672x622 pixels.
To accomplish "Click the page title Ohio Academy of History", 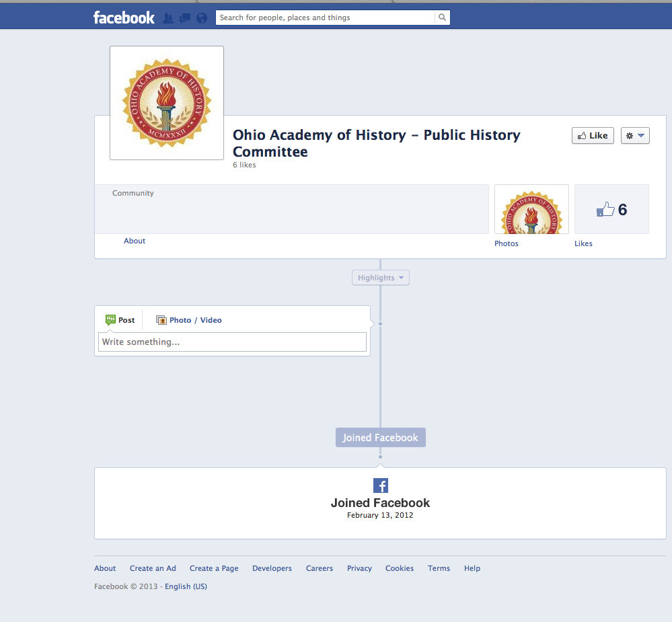I will (376, 143).
